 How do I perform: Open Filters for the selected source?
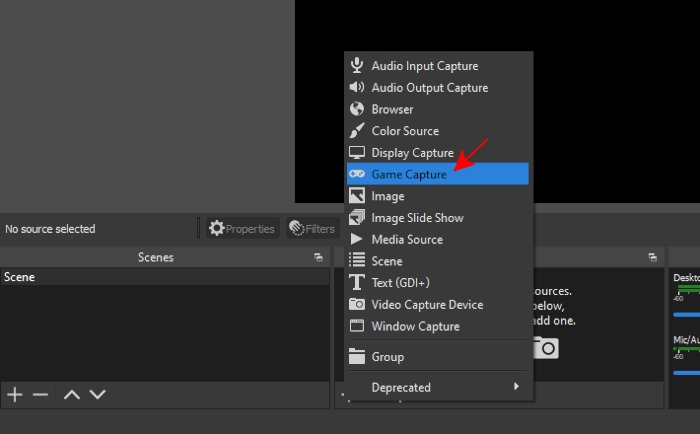pyautogui.click(x=312, y=229)
